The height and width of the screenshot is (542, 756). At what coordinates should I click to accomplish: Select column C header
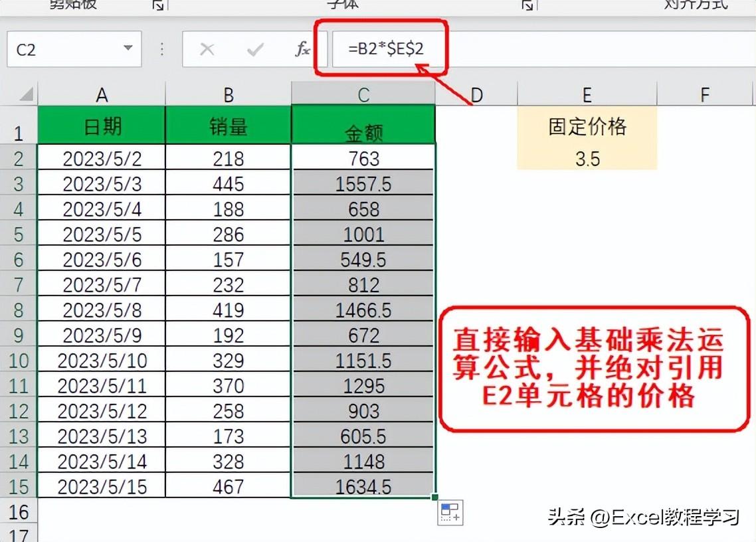pyautogui.click(x=363, y=94)
